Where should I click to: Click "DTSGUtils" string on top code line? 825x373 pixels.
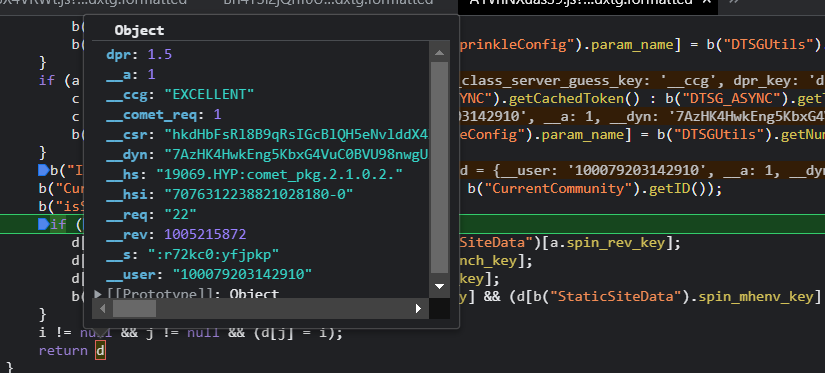point(769,45)
